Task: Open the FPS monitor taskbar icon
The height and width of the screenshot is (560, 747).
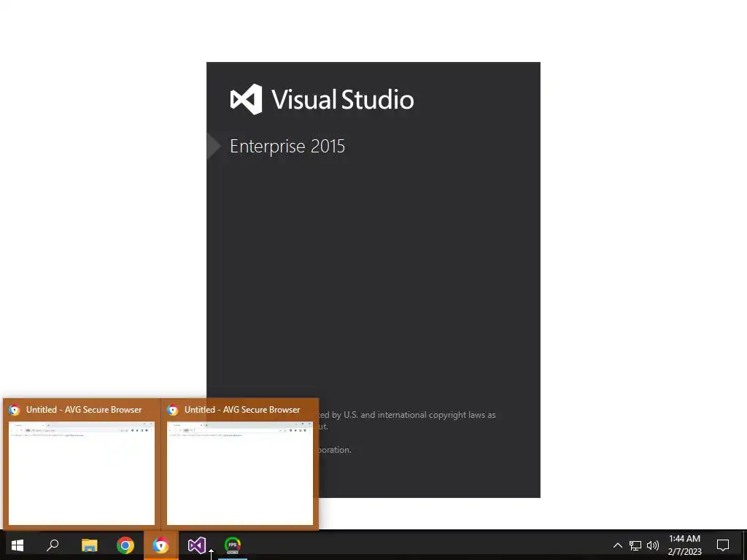Action: (233, 545)
